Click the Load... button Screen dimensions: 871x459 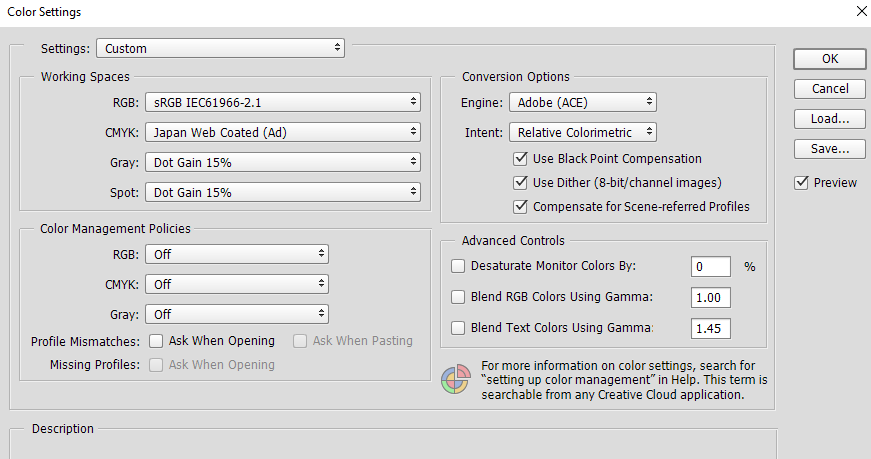829,119
